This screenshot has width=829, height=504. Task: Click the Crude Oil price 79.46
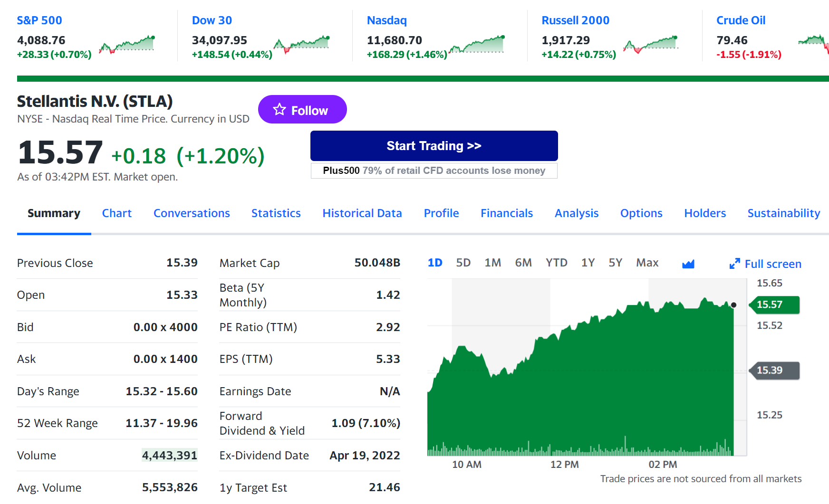pyautogui.click(x=732, y=40)
